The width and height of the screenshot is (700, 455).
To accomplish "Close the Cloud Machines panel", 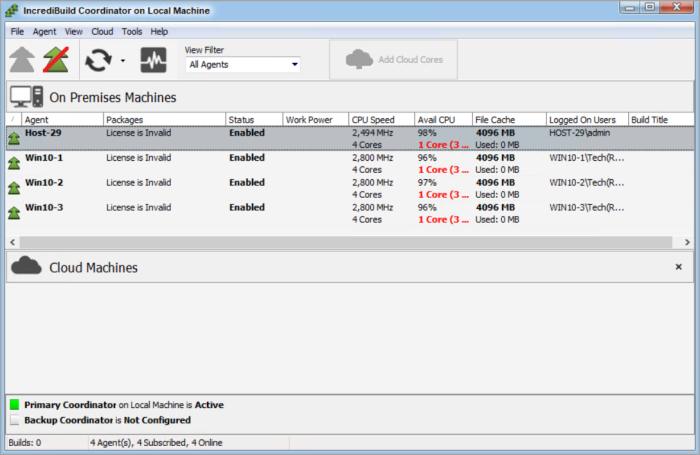I will tap(678, 267).
